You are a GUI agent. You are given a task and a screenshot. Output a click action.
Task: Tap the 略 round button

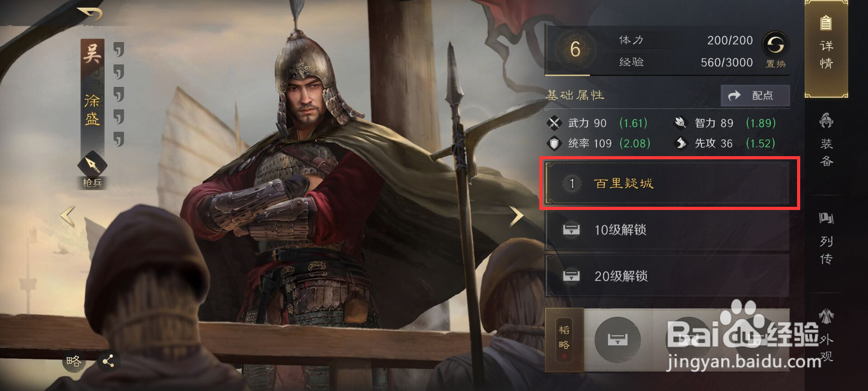[x=74, y=361]
